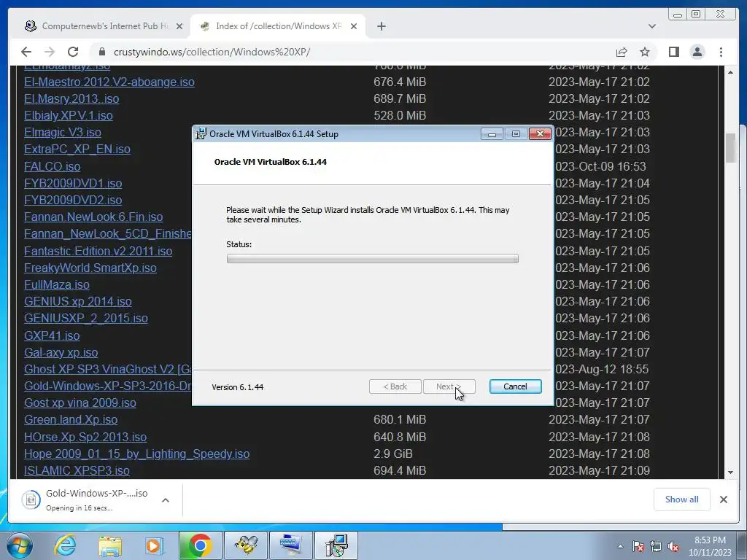Viewport: 747px width, 560px height.
Task: Show hidden tray icons
Action: pos(620,546)
